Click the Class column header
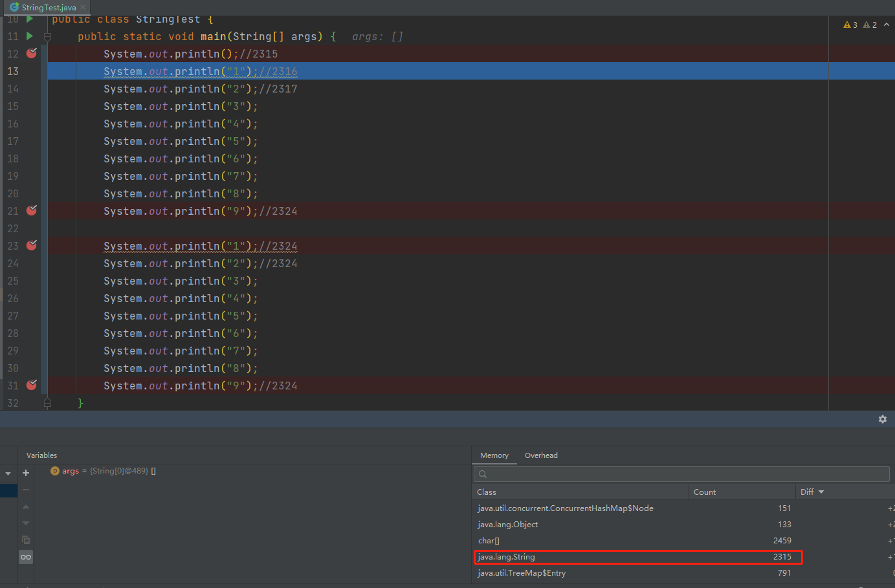This screenshot has width=895, height=588. pyautogui.click(x=580, y=492)
